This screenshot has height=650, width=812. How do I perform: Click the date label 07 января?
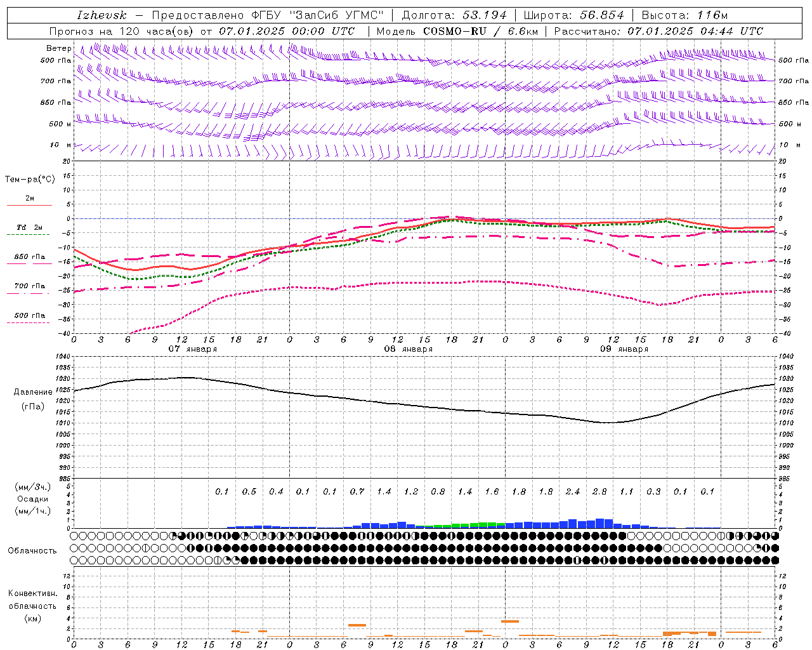pos(192,349)
